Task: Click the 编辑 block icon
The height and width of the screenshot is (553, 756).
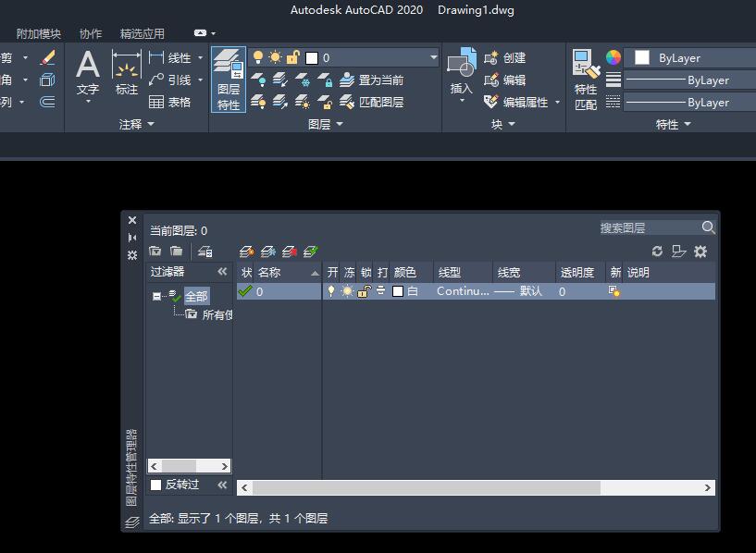Action: click(x=492, y=80)
